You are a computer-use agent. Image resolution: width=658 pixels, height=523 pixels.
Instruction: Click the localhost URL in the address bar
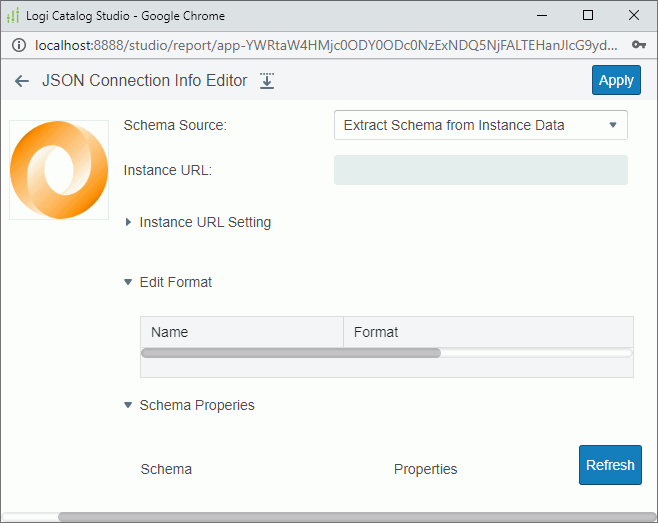tap(326, 45)
